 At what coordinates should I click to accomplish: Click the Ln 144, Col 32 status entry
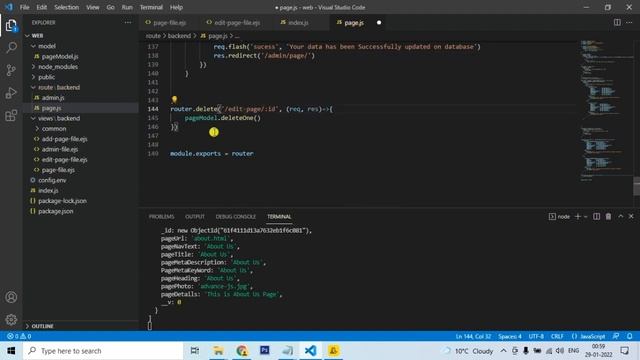click(x=473, y=336)
